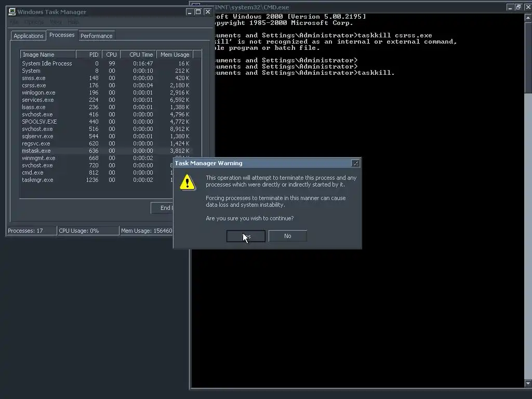Click the Mem Usage value 6,592 K

[x=179, y=100]
